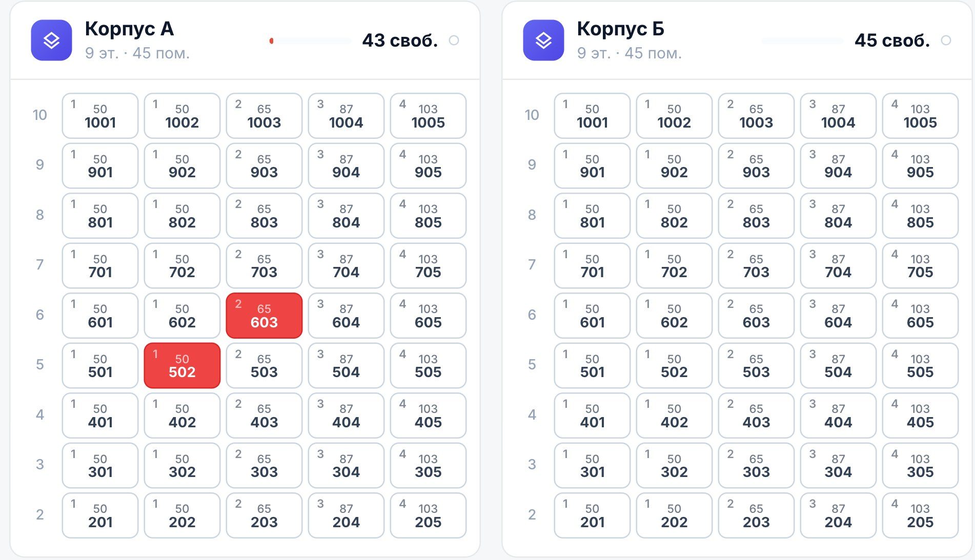Select unit 603 in Корпус Б

(756, 316)
